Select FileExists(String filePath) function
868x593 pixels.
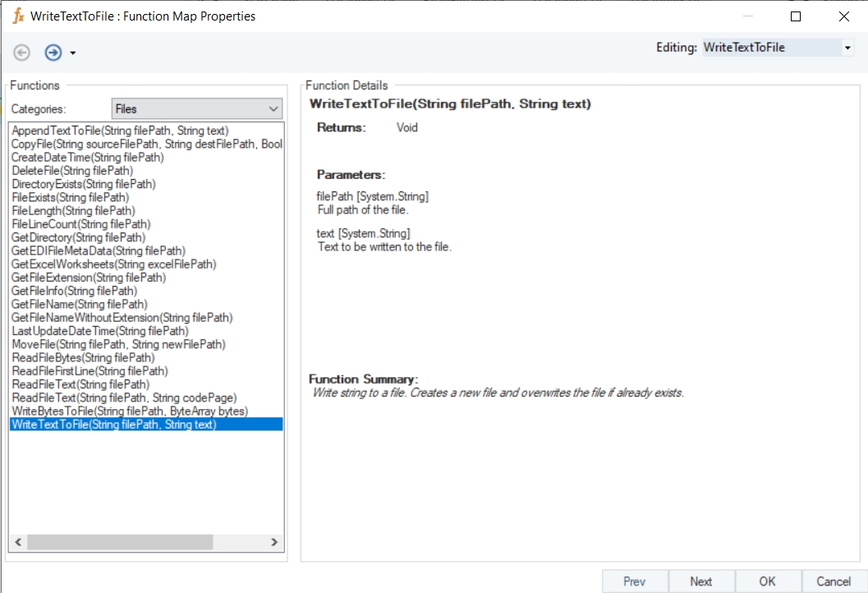click(x=71, y=197)
